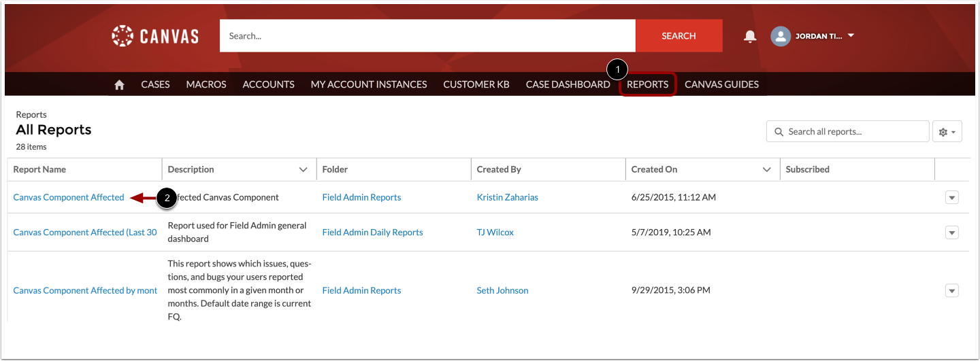Sort by Created By column header
Viewport: 980px width, 361px height.
pyautogui.click(x=499, y=170)
